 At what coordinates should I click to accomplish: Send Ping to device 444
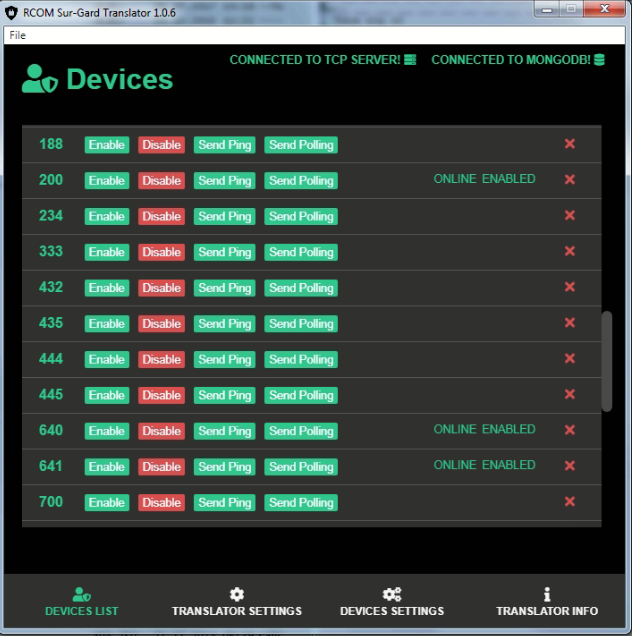[225, 359]
